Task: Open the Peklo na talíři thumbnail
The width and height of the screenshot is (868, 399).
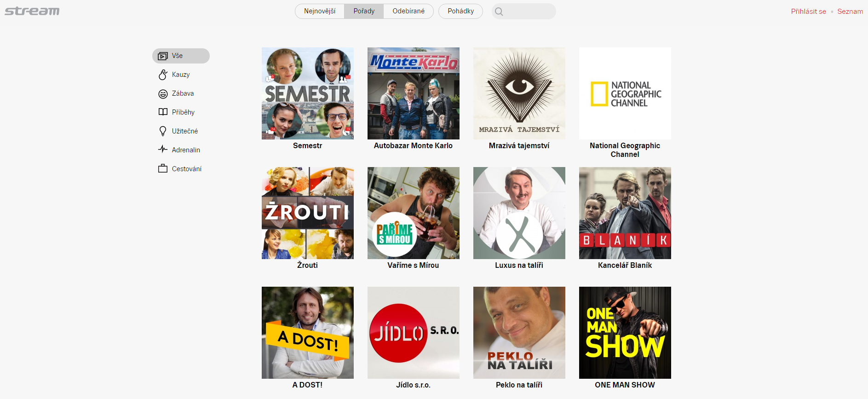Action: click(519, 333)
